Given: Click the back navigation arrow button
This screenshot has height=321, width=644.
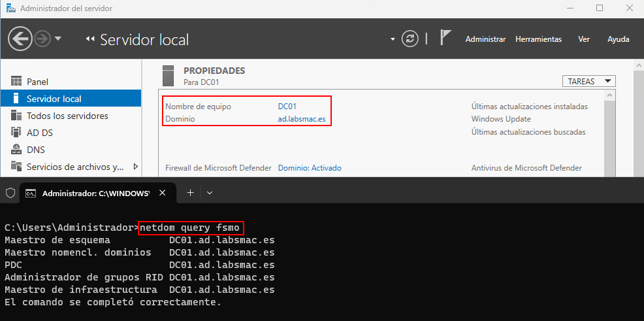Looking at the screenshot, I should (x=20, y=39).
